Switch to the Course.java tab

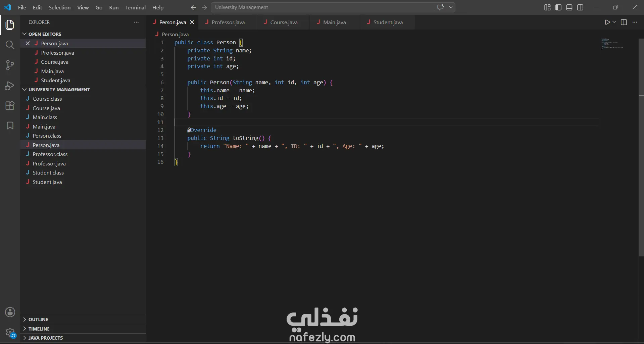point(284,22)
